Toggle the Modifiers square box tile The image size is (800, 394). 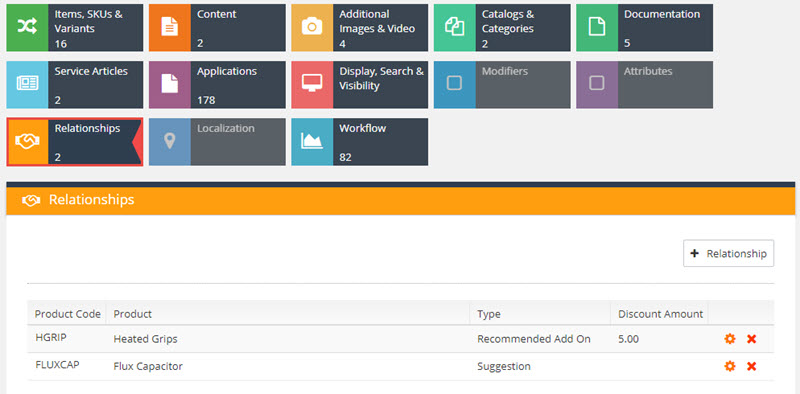[502, 85]
